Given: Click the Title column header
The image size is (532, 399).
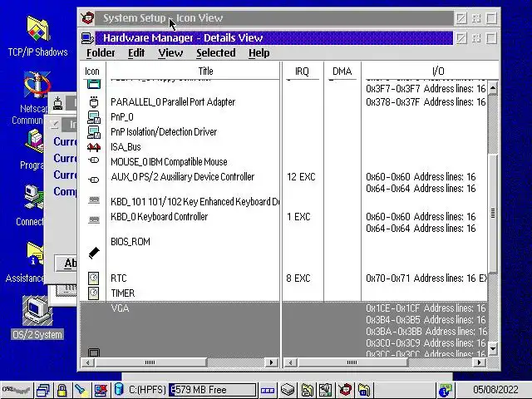Looking at the screenshot, I should tap(205, 71).
